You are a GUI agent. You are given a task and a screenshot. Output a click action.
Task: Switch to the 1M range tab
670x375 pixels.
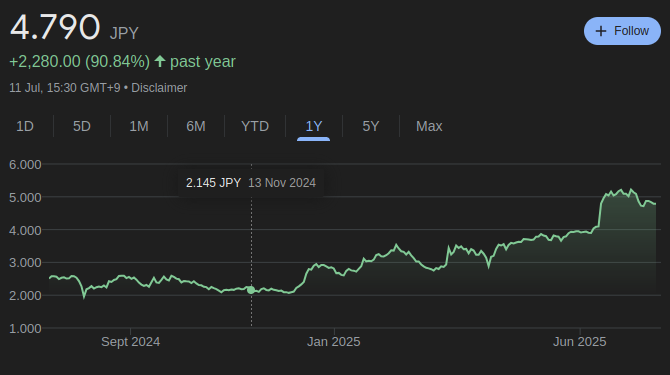pos(139,126)
